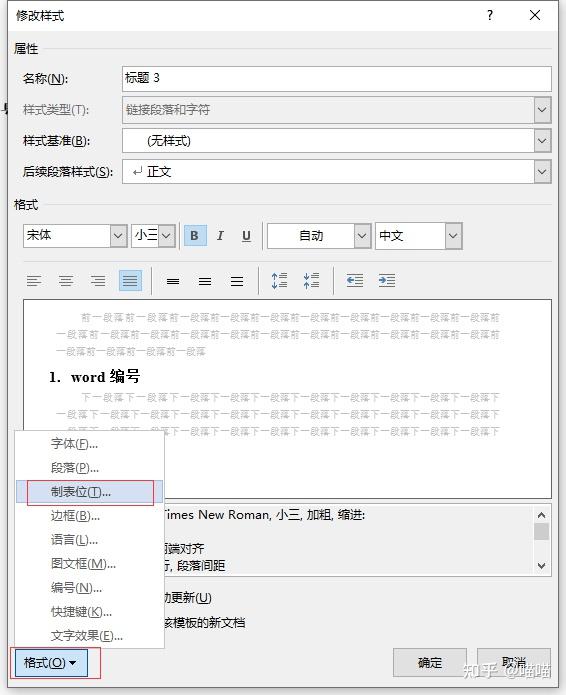The width and height of the screenshot is (566, 695).
Task: Choose 图文框(M)... menu item
Action: (x=90, y=563)
